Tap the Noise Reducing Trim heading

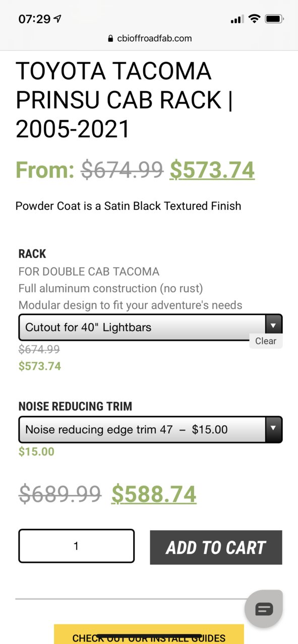pos(75,406)
